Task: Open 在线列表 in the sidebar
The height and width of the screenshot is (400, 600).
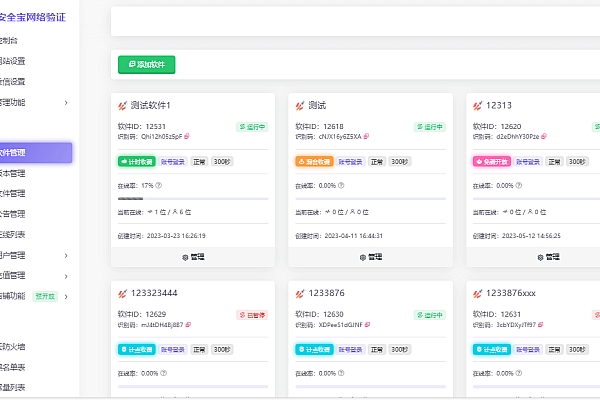Action: click(12, 234)
